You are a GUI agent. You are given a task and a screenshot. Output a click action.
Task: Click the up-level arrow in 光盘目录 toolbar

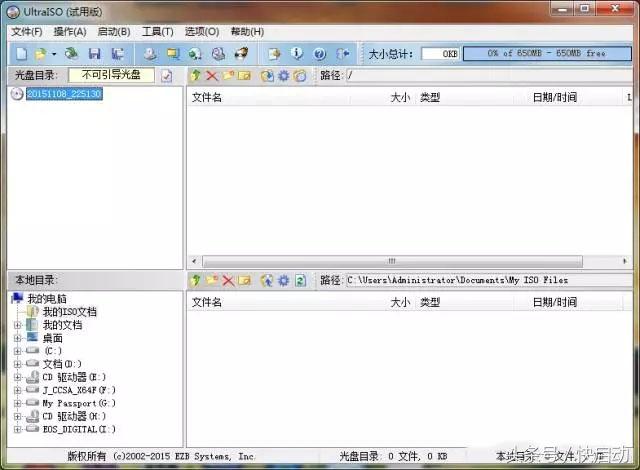click(196, 75)
